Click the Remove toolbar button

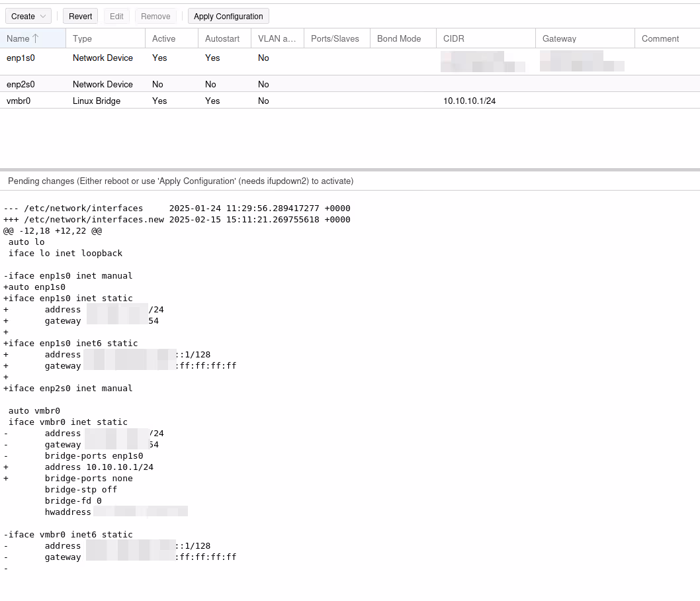click(x=155, y=17)
